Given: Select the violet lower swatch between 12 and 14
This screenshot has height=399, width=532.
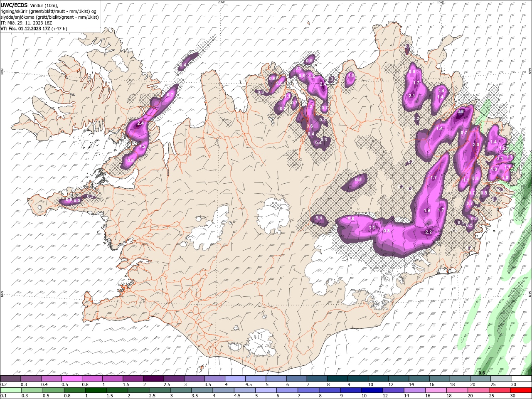Looking at the screenshot, I should pyautogui.click(x=393, y=390).
